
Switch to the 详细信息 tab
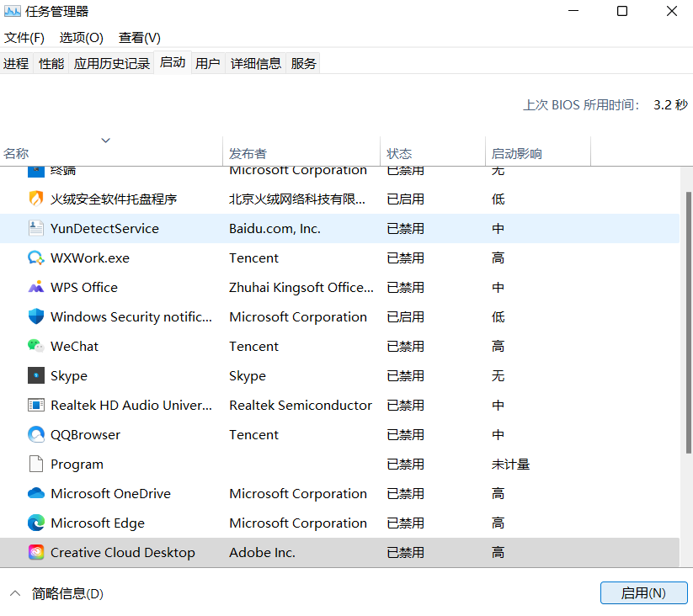tap(256, 64)
